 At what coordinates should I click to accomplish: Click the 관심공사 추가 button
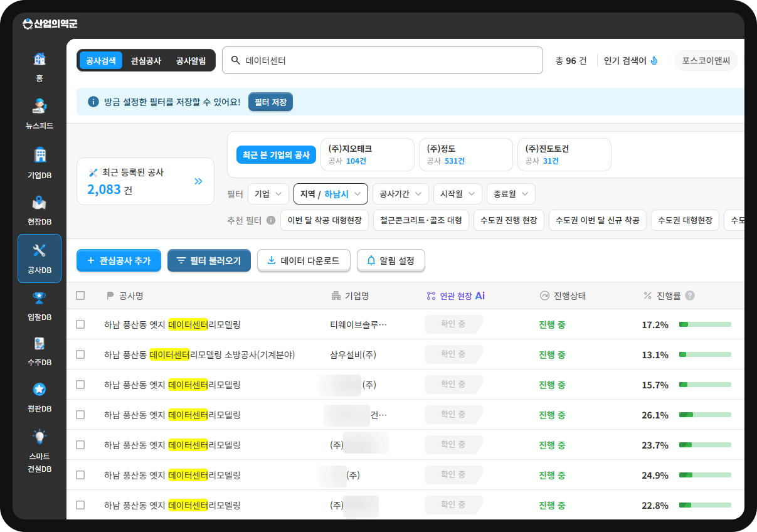119,260
